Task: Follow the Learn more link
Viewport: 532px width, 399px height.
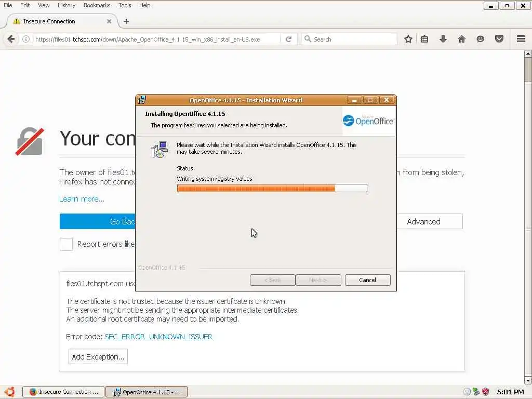Action: tap(82, 199)
